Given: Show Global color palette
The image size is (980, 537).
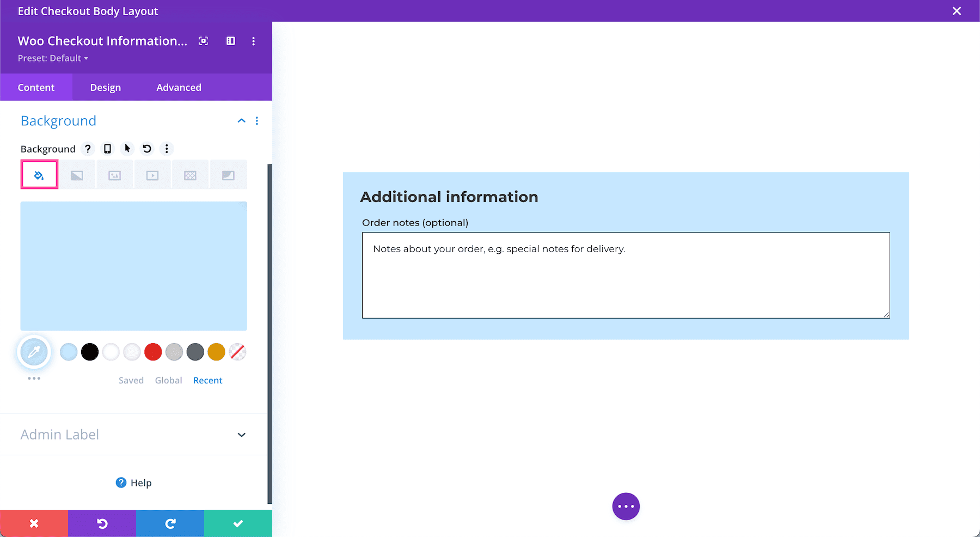Looking at the screenshot, I should 168,380.
